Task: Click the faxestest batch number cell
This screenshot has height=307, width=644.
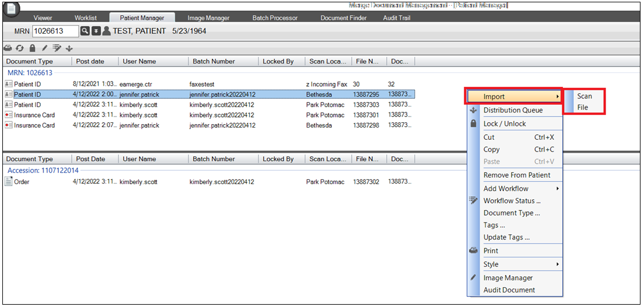Action: click(202, 84)
